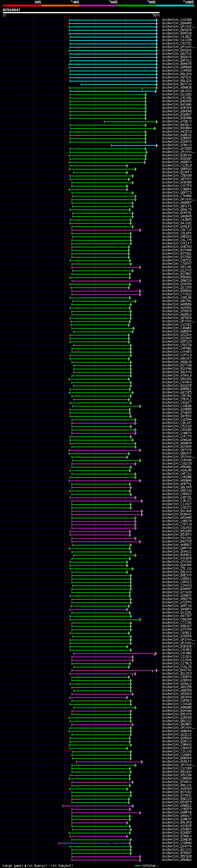
Task: Select the label UniRef100_C0QBA6
Action: [x=177, y=843]
